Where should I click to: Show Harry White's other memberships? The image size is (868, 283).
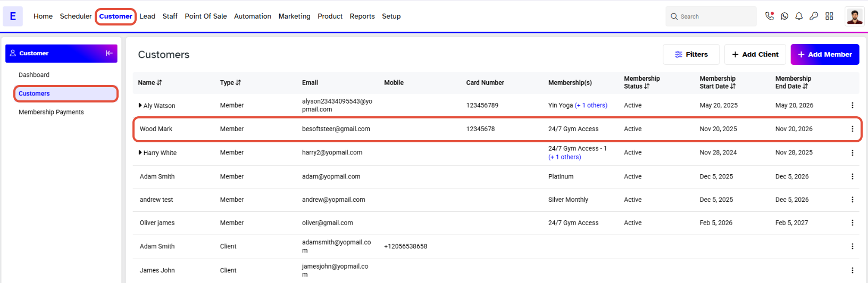[565, 157]
